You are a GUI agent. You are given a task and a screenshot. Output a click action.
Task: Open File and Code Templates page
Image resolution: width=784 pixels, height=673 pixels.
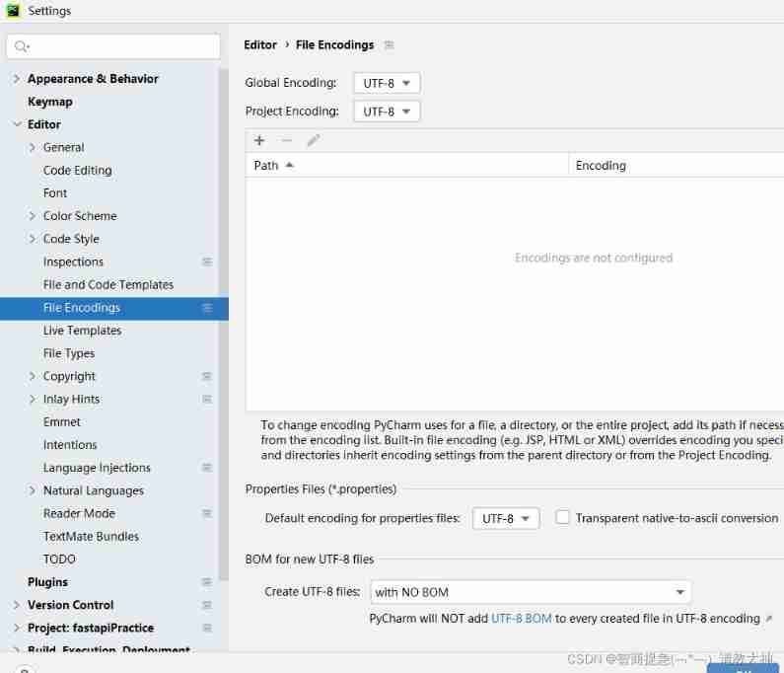[108, 285]
